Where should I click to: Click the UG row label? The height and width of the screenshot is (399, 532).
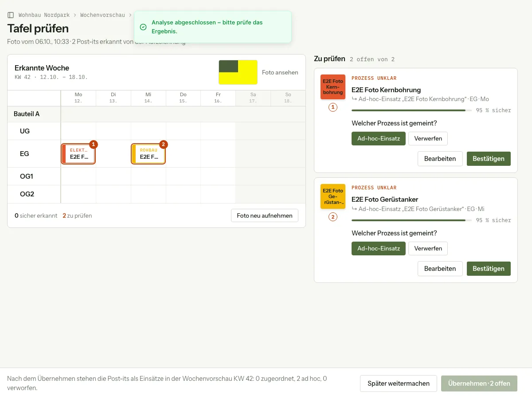pyautogui.click(x=25, y=131)
